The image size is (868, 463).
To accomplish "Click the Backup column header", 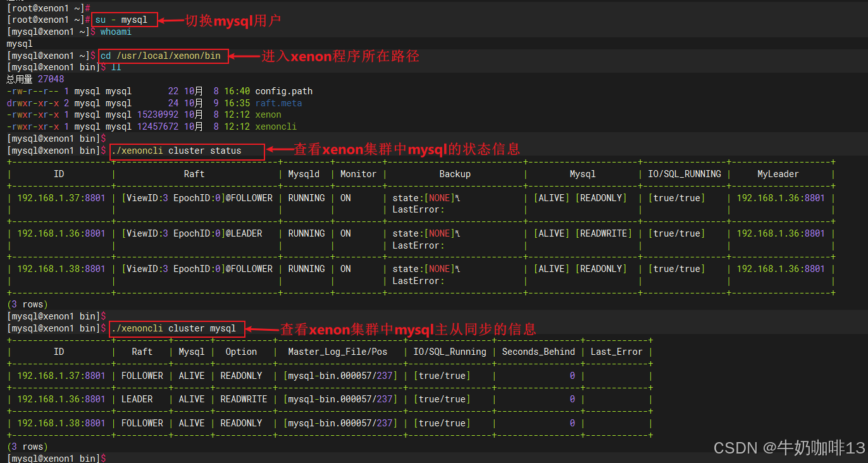I will (455, 174).
